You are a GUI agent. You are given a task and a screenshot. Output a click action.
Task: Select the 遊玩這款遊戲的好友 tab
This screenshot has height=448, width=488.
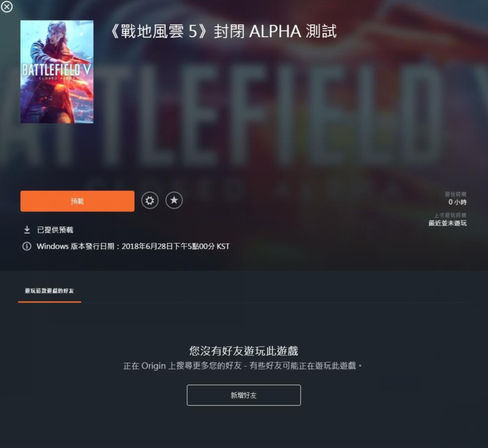50,291
